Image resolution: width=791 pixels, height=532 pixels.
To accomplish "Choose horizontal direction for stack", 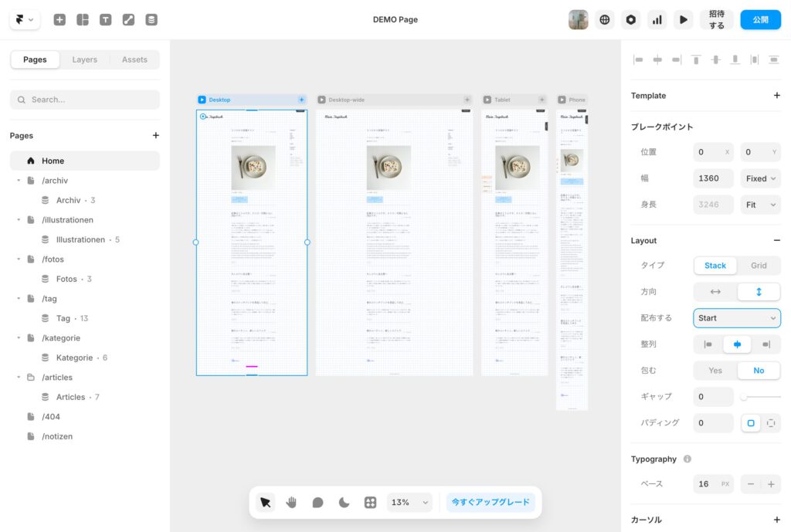I will pyautogui.click(x=715, y=292).
